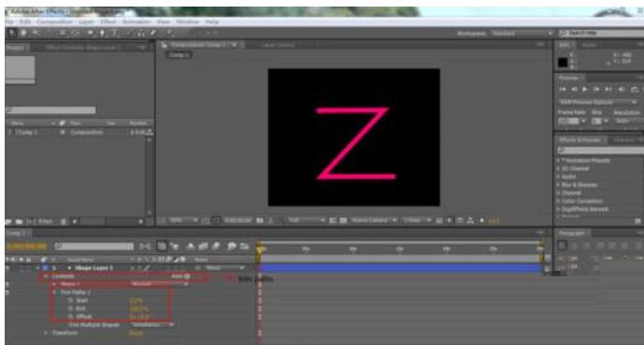Open Brainstorm from timeline icons

tap(232, 246)
